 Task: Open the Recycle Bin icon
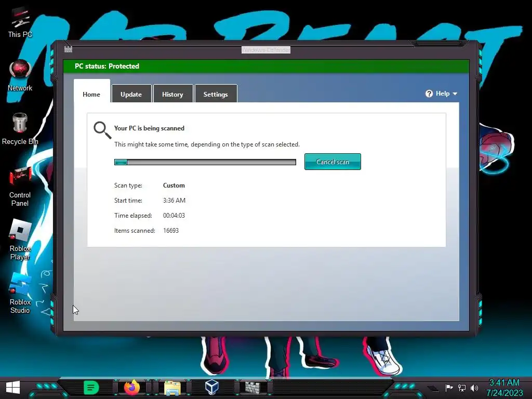pos(20,129)
